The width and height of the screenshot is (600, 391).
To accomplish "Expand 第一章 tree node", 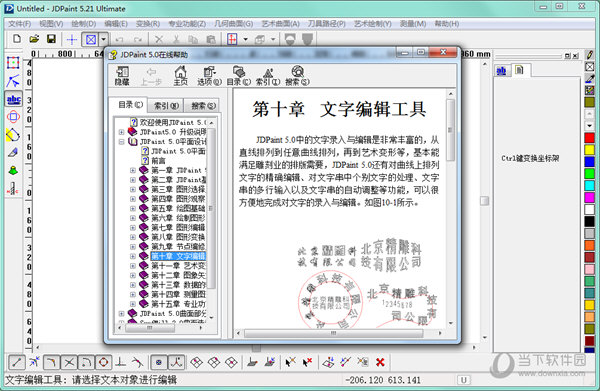I will click(133, 170).
